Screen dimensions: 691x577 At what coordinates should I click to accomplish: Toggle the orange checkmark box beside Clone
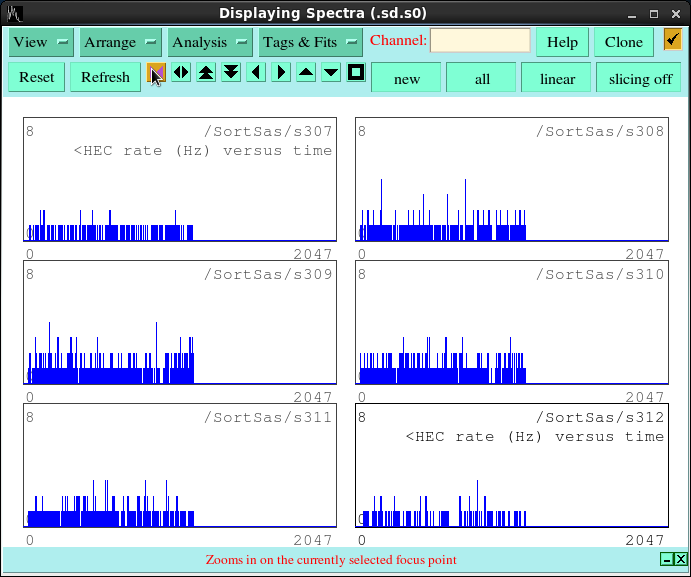point(673,40)
